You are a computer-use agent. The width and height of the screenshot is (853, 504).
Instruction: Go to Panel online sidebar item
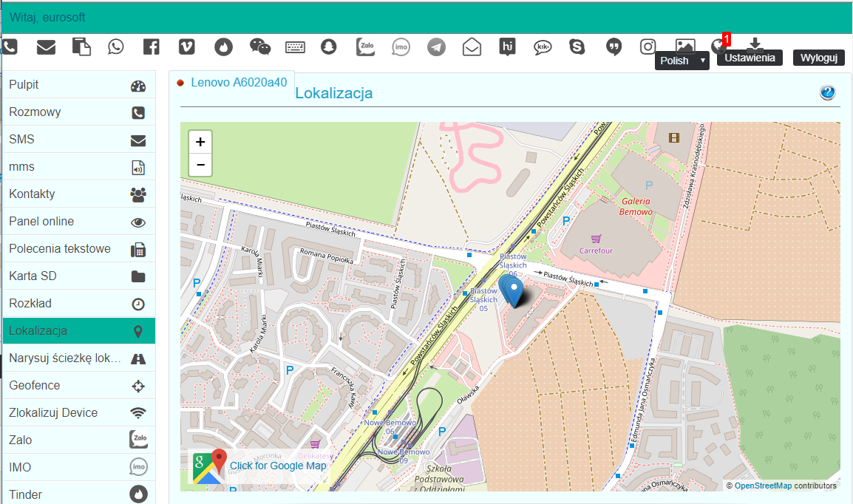click(79, 222)
